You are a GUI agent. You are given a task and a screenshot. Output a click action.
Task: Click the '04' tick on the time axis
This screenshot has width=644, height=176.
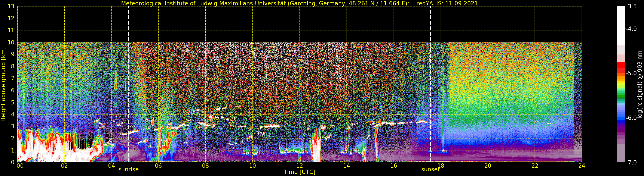(111, 166)
